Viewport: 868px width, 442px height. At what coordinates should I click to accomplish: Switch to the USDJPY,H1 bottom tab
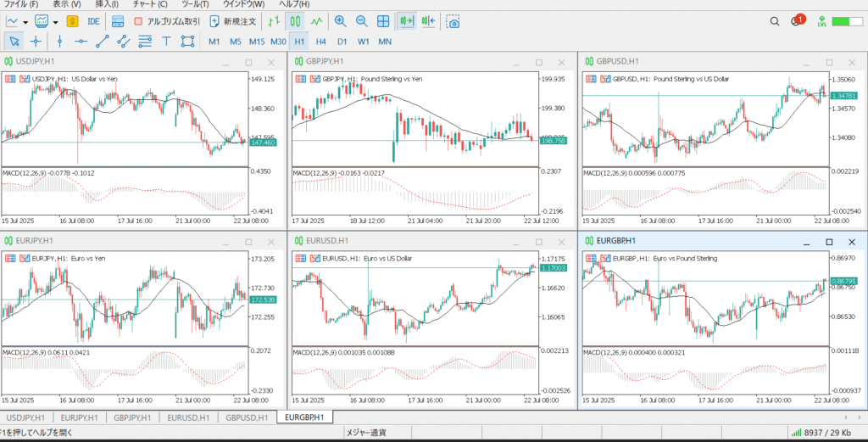[x=26, y=417]
